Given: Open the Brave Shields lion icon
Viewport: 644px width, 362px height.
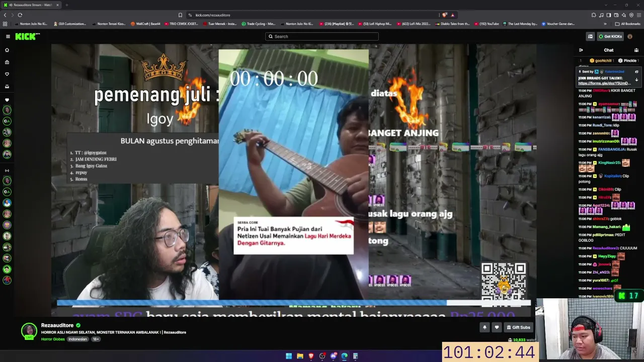Looking at the screenshot, I should 445,15.
